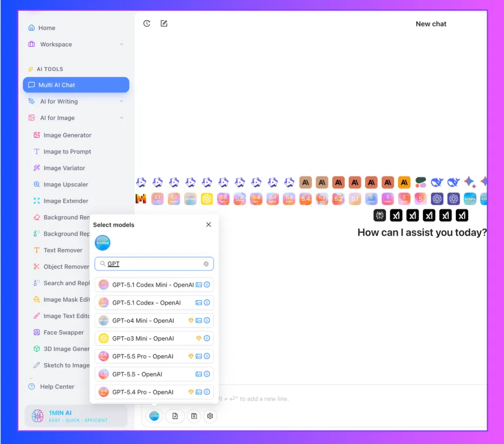Open Image Generator tool
This screenshot has width=504, height=444.
pos(63,135)
